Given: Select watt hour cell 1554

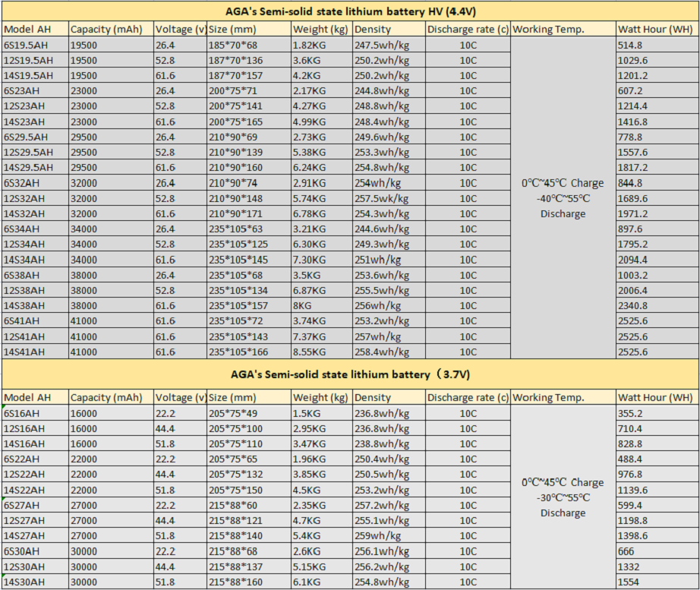Looking at the screenshot, I should pyautogui.click(x=657, y=582).
